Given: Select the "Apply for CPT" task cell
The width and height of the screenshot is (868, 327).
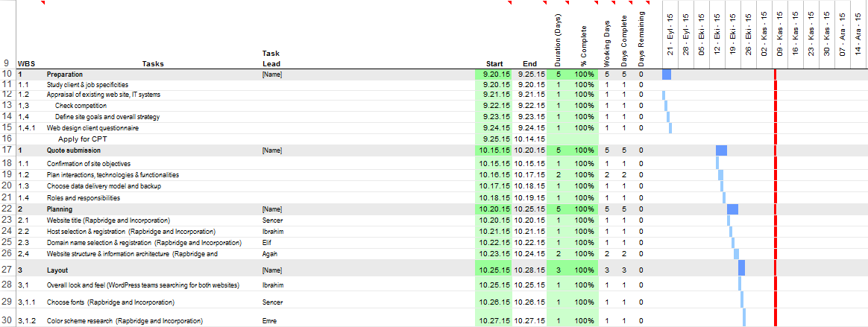Looking at the screenshot, I should [84, 139].
